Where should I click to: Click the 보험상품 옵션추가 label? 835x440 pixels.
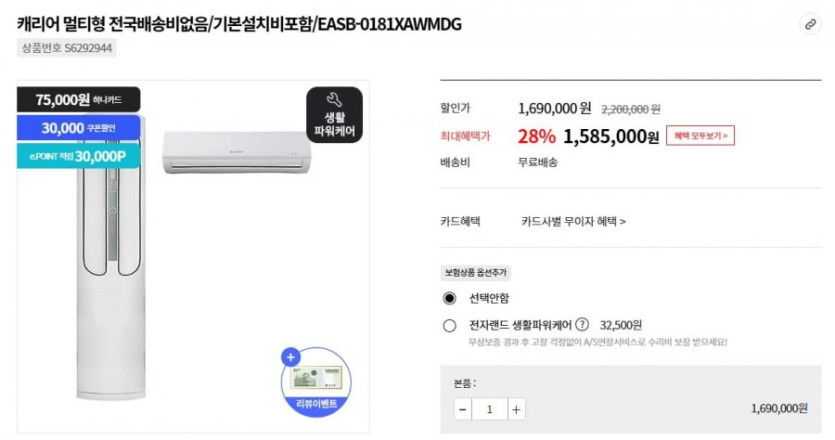(x=476, y=272)
